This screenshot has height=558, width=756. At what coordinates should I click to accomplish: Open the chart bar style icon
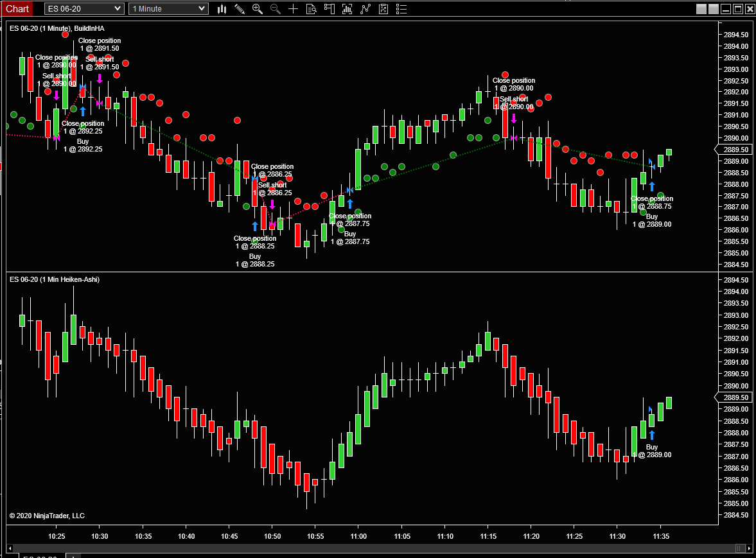[x=222, y=9]
